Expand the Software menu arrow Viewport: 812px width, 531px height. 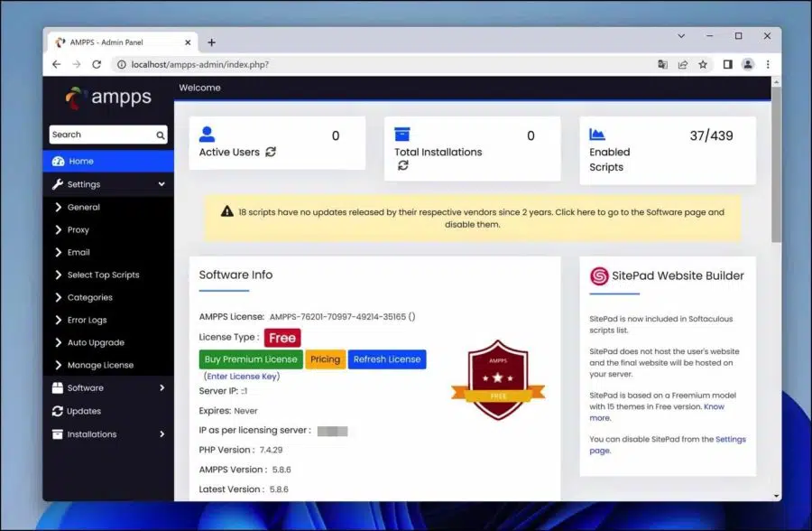pyautogui.click(x=162, y=388)
